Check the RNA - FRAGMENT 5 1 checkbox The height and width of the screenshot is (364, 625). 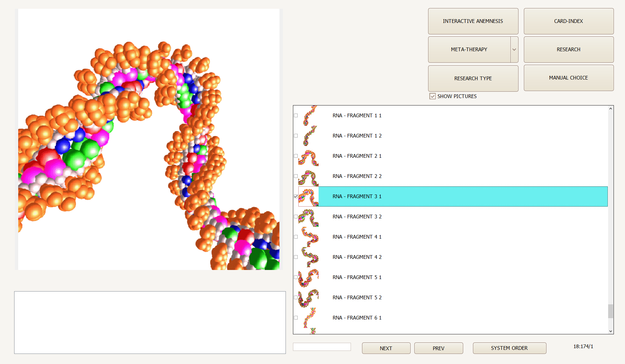pos(296,277)
